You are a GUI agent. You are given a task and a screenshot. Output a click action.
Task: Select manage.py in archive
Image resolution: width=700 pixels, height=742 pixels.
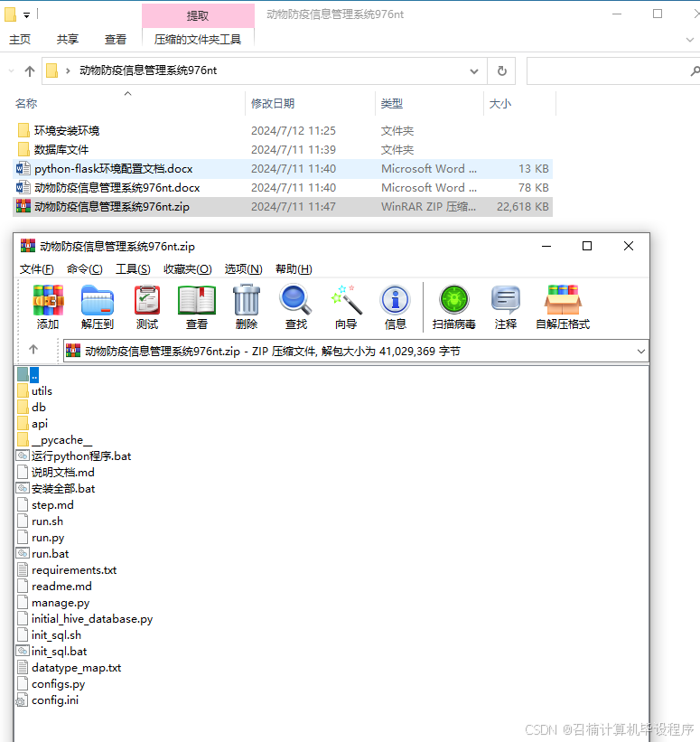pyautogui.click(x=54, y=603)
